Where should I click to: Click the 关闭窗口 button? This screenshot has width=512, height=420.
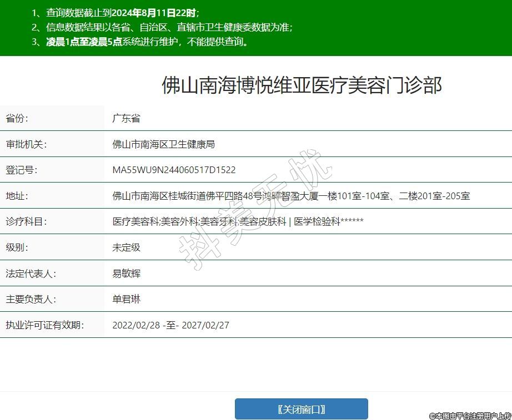[301, 409]
